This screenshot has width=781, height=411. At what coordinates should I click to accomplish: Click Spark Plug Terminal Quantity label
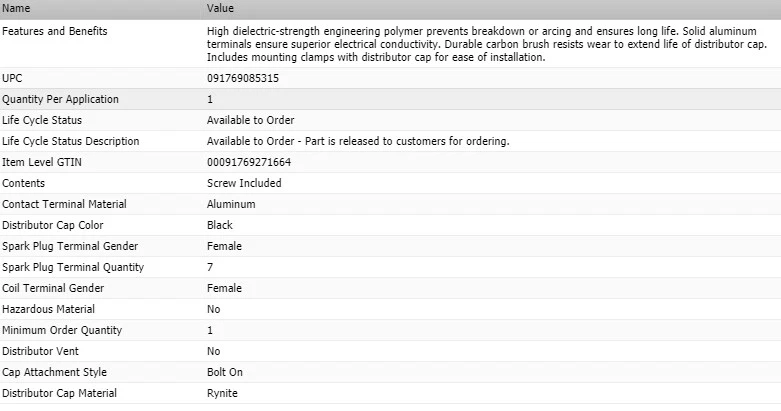(x=73, y=267)
